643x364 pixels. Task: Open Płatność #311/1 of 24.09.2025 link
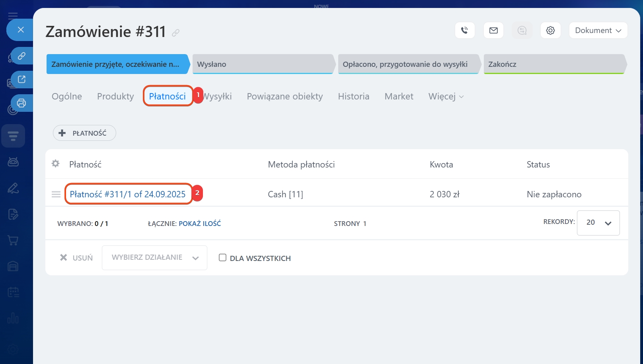128,194
